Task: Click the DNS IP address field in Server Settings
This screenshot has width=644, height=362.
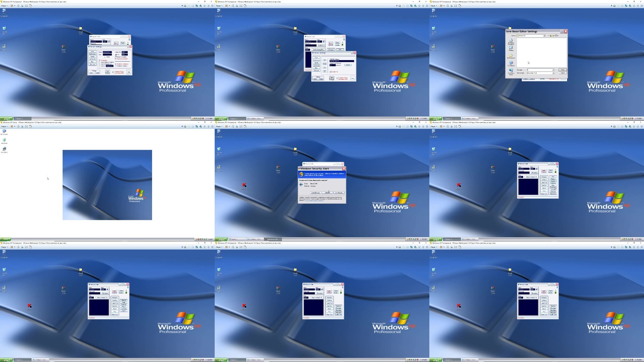Action: pos(342,61)
